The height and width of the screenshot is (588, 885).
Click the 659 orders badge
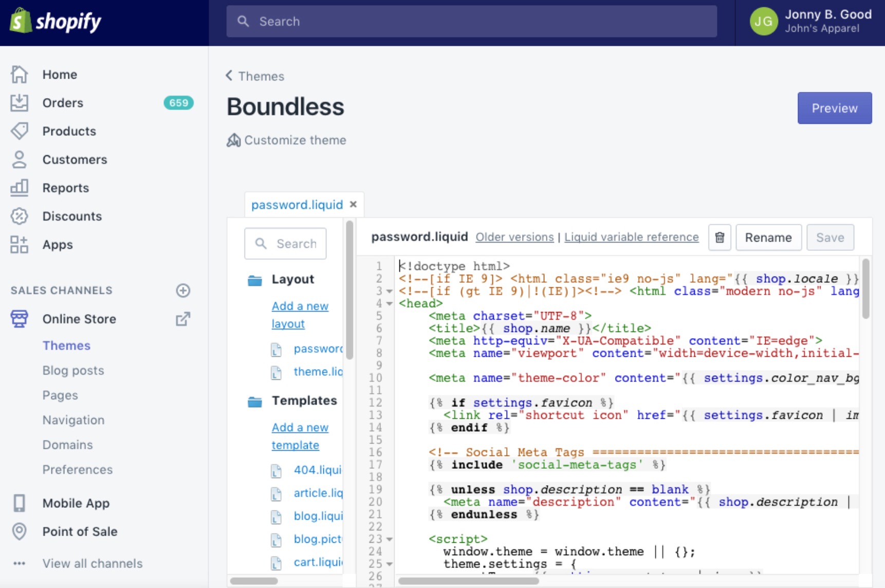[178, 103]
